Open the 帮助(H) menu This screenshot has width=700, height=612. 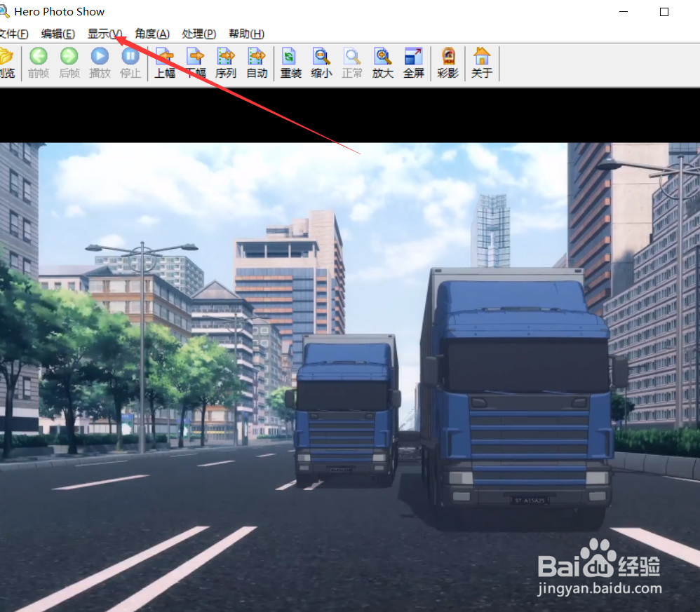coord(246,34)
